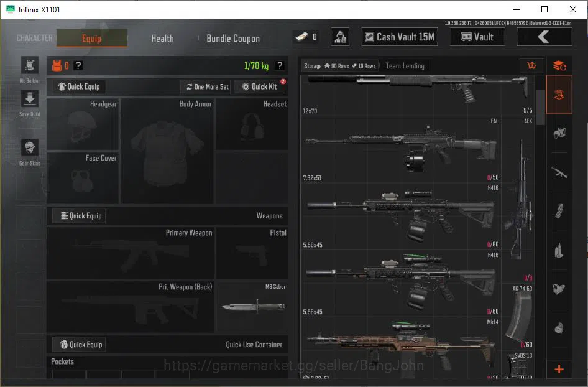Click One More Set button
The image size is (588, 387).
207,86
